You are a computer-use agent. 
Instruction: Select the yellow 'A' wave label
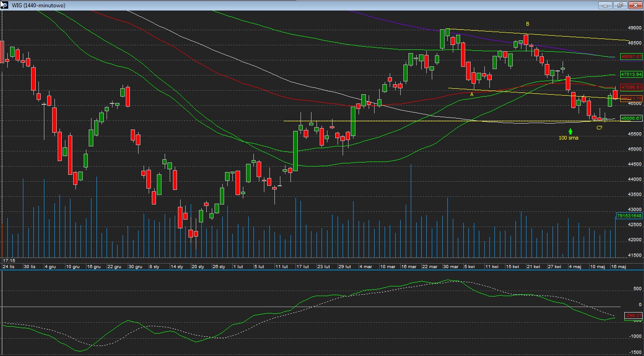click(472, 94)
